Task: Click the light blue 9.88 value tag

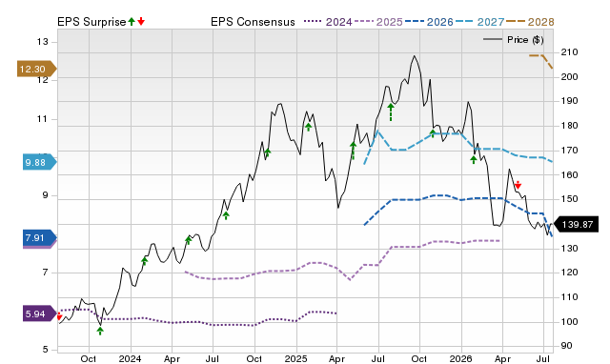Action: [x=39, y=162]
